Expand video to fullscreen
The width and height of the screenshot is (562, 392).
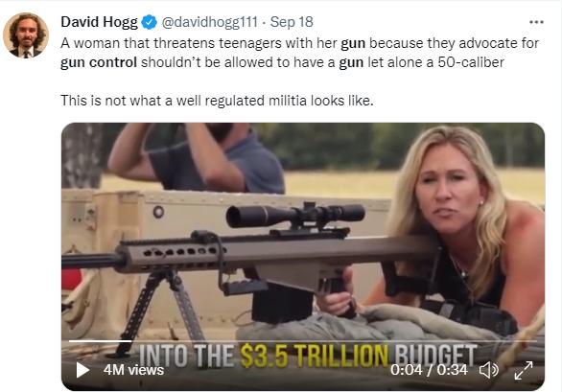click(x=524, y=370)
